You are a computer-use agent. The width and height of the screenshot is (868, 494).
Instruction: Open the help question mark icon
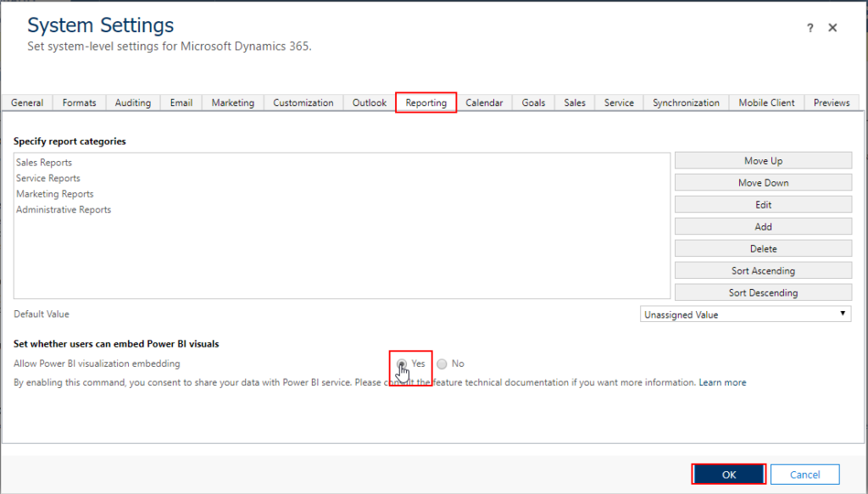(810, 28)
